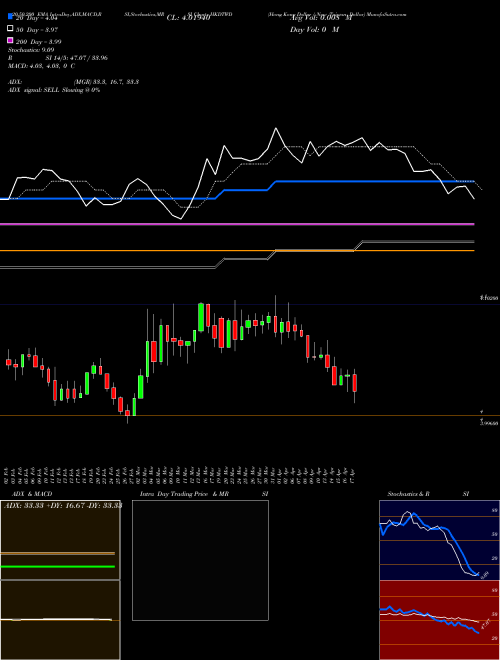
Task: Click the 3.99660 price axis label
Action: [x=489, y=423]
